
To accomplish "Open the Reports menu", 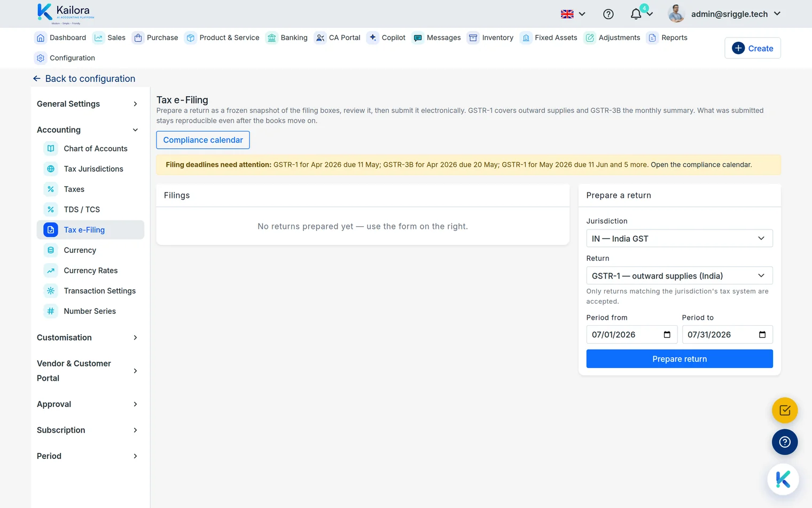I will 667,37.
